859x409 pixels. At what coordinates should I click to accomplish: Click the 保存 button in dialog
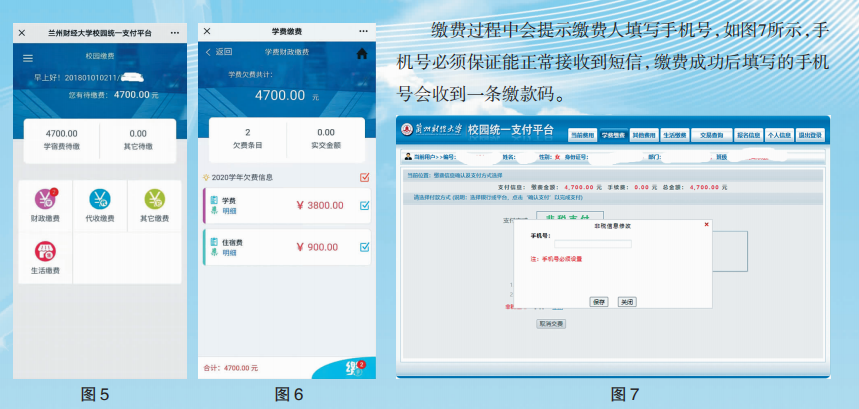click(599, 301)
